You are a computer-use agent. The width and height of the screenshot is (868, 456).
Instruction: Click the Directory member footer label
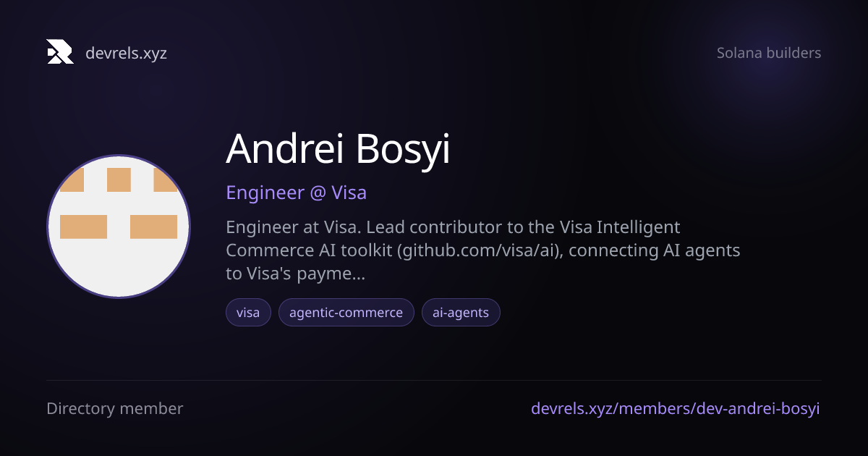[114, 408]
